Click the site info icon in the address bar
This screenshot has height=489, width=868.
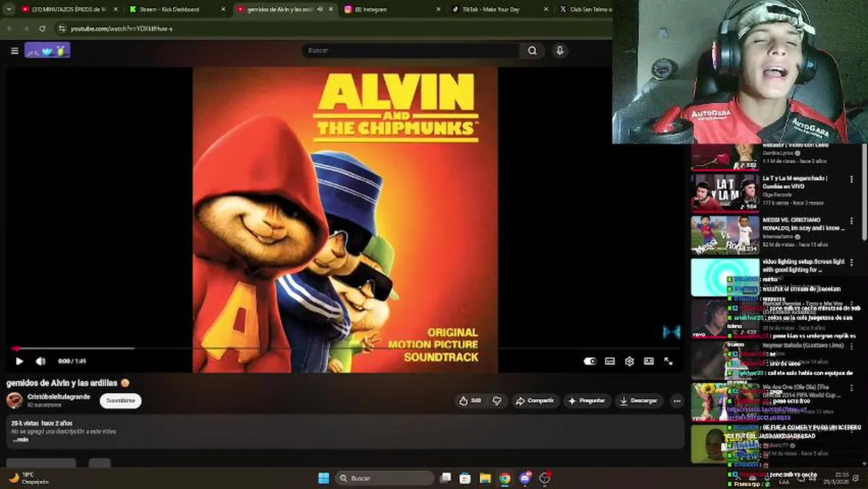click(62, 29)
